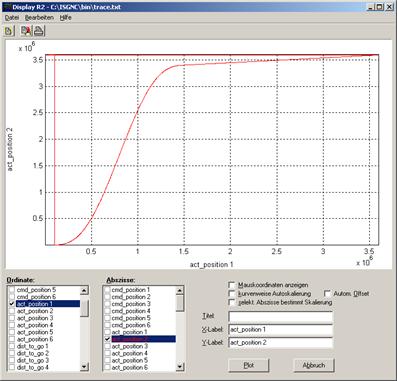Click the print toolbar icon
The height and width of the screenshot is (381, 397).
click(x=39, y=31)
